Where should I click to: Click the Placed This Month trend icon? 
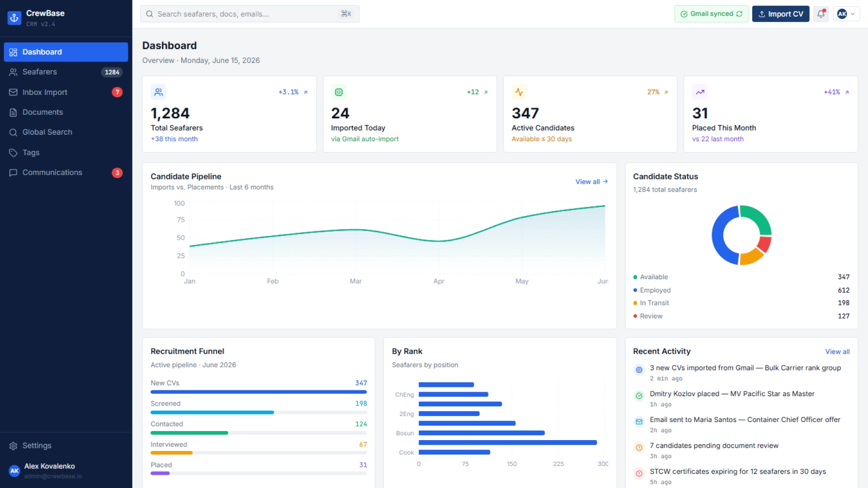click(x=700, y=92)
